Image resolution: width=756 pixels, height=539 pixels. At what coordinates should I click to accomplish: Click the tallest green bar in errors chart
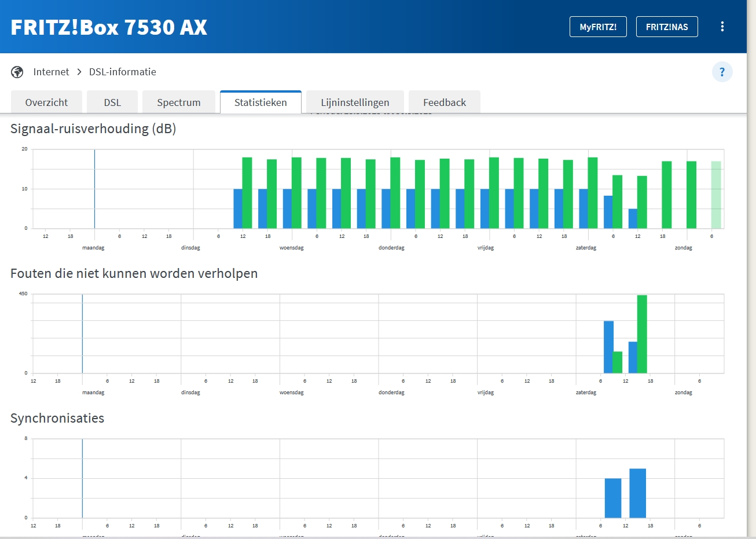point(642,334)
